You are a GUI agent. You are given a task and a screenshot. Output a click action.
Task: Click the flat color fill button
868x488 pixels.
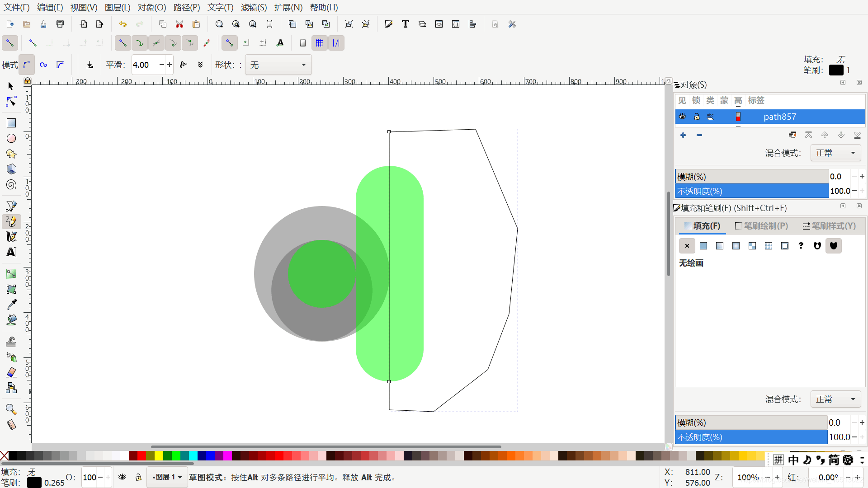(703, 246)
